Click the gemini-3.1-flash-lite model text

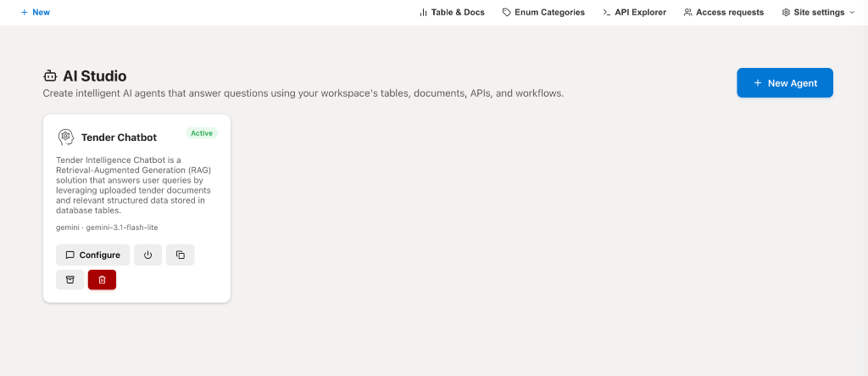click(122, 227)
